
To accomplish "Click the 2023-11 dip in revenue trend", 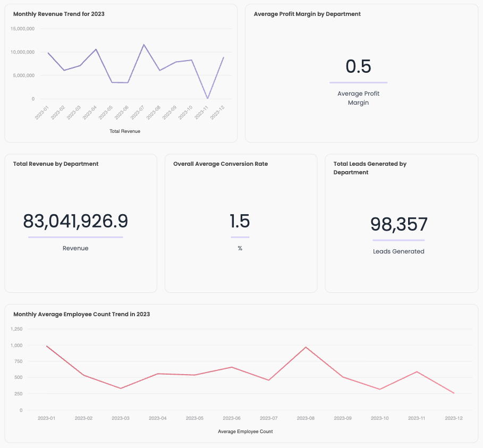I will click(x=206, y=98).
